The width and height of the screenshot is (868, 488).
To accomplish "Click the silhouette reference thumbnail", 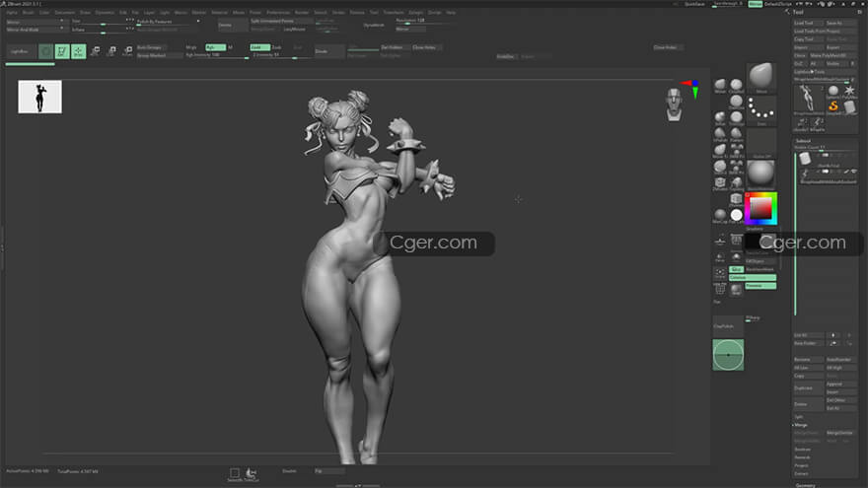I will coord(39,97).
